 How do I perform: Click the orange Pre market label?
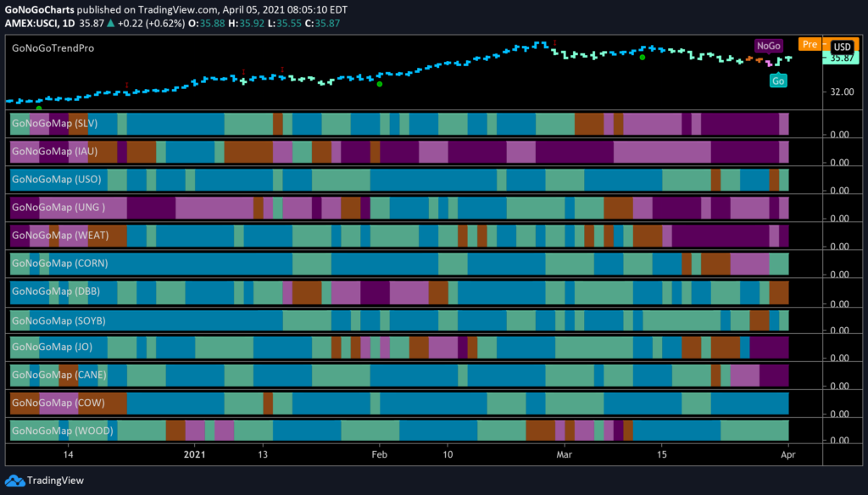[810, 44]
